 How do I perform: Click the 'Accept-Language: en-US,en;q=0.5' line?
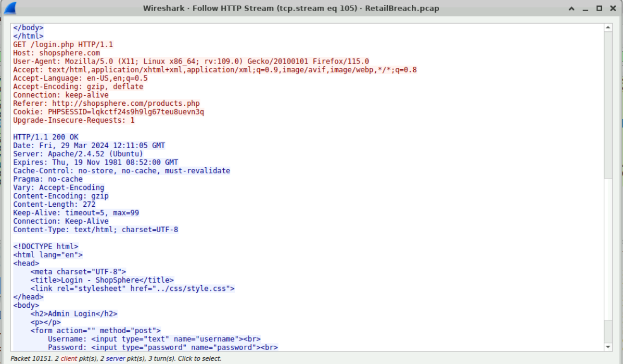coord(80,78)
